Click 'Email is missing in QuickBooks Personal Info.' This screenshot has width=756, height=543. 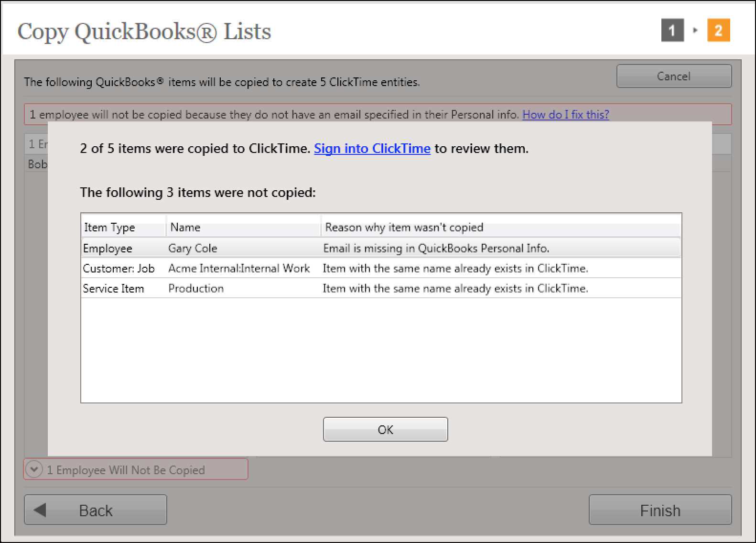[x=436, y=249]
